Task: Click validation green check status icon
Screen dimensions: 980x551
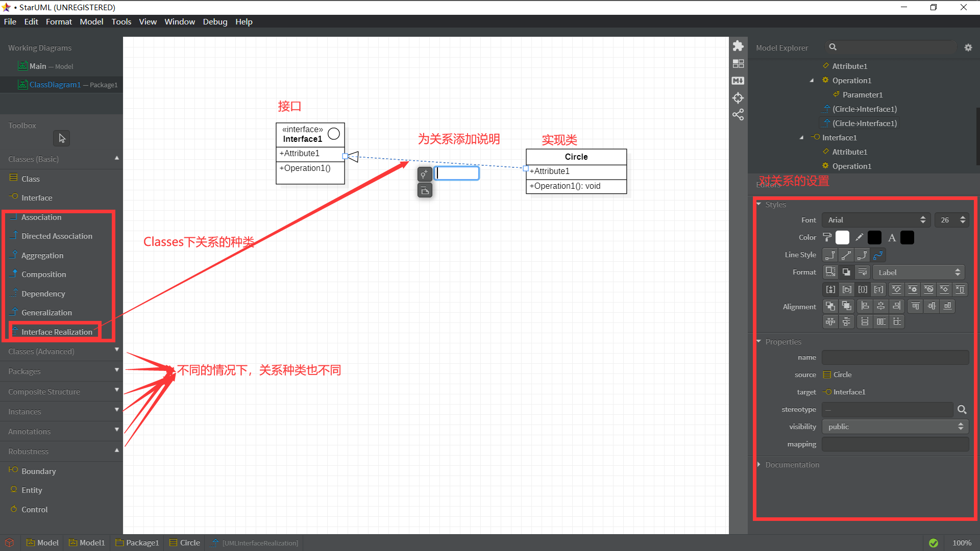Action: click(x=934, y=543)
